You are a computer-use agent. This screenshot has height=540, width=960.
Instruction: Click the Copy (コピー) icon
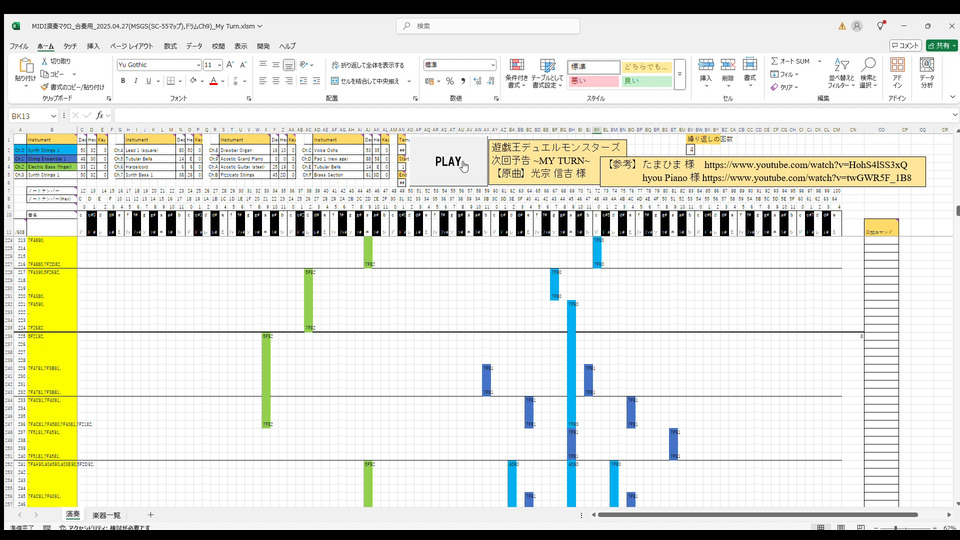click(45, 74)
